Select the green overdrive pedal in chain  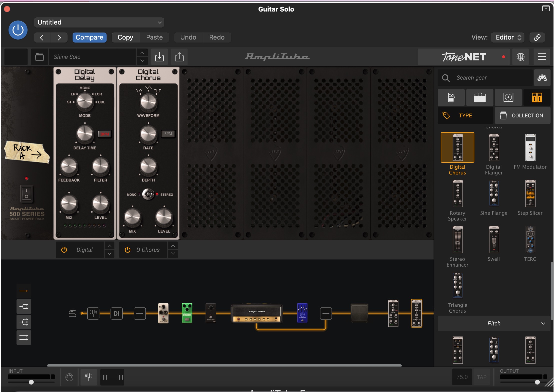coord(187,313)
